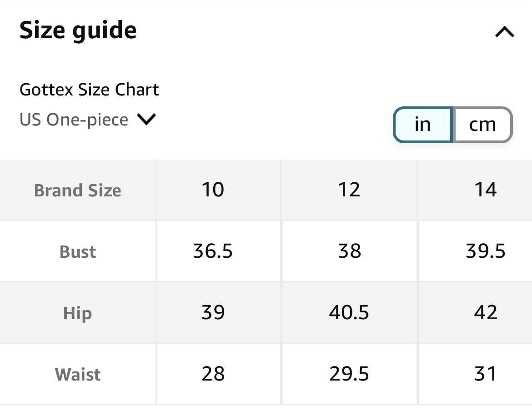The height and width of the screenshot is (416, 532).
Task: Click brand size 14 column header
Action: 485,190
